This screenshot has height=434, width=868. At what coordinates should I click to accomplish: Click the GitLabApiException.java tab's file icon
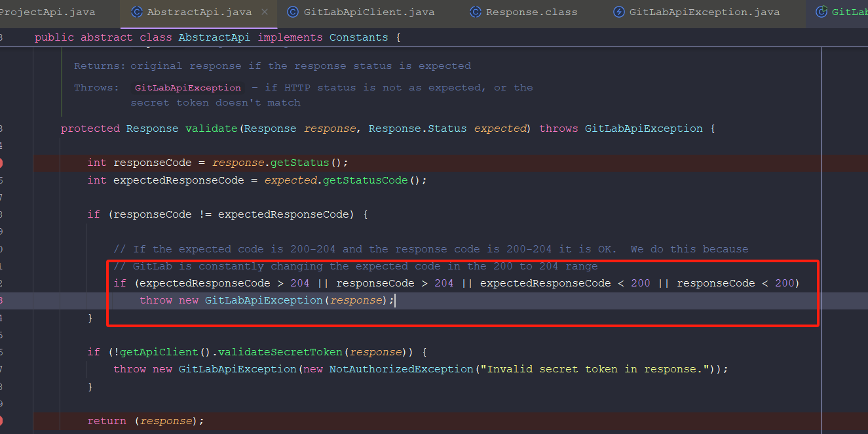(x=618, y=12)
